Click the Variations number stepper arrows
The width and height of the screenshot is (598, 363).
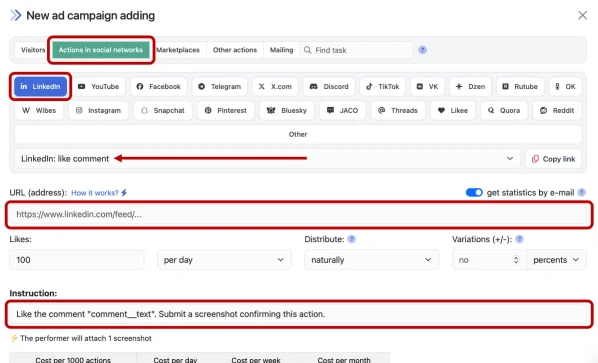click(516, 260)
